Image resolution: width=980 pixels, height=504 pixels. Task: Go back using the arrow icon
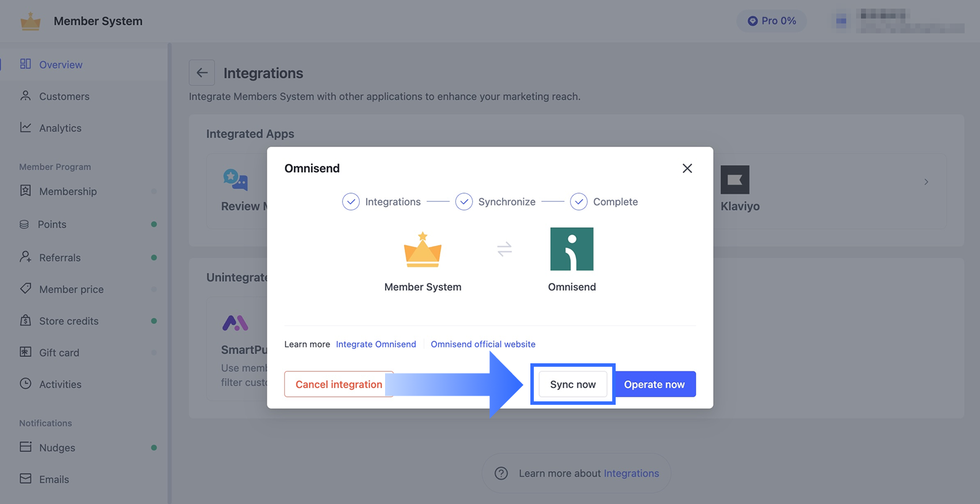pos(202,73)
